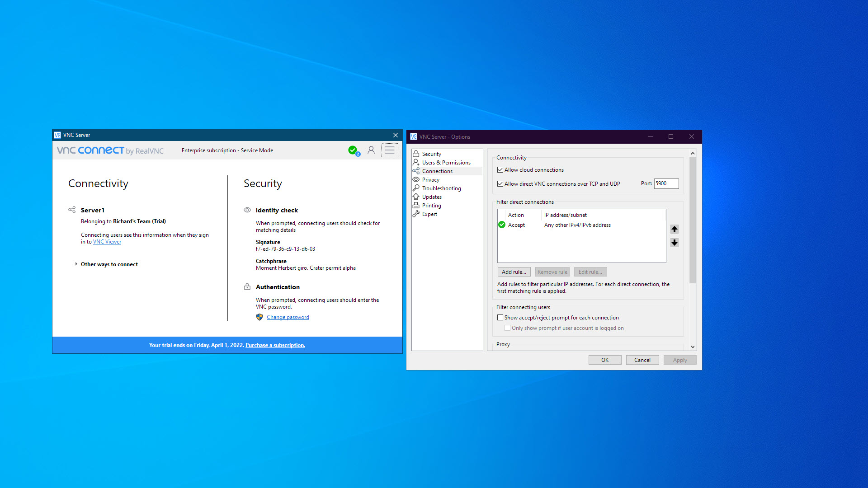This screenshot has width=868, height=488.
Task: Click the green Accept checkmark in rules list
Action: coord(502,225)
